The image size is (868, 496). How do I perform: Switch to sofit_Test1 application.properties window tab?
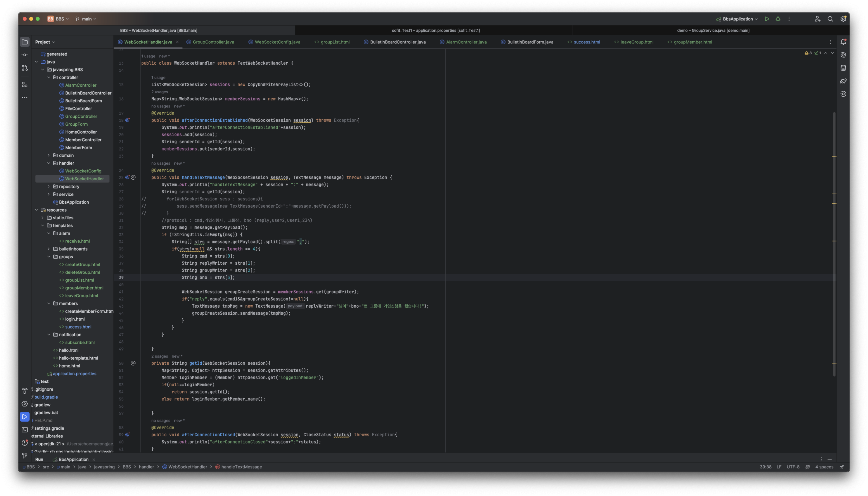(436, 30)
